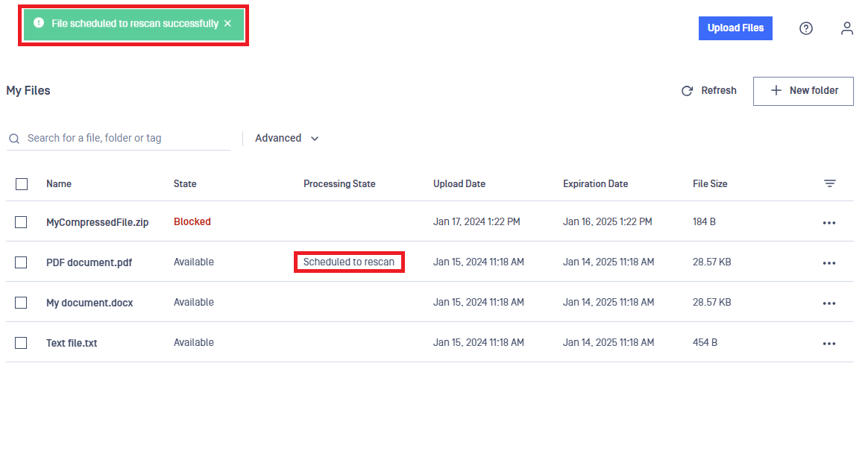Open actions menu for Text file.txt
868x454 pixels.
pyautogui.click(x=828, y=344)
